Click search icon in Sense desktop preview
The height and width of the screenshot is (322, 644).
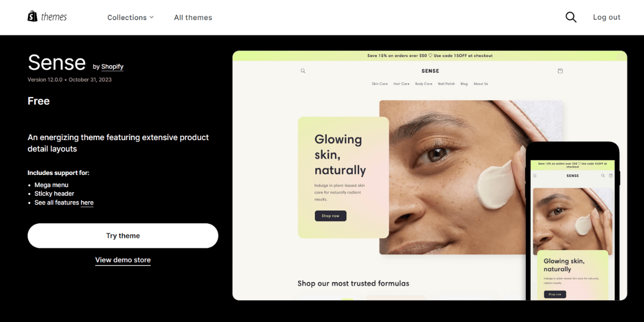pyautogui.click(x=303, y=71)
